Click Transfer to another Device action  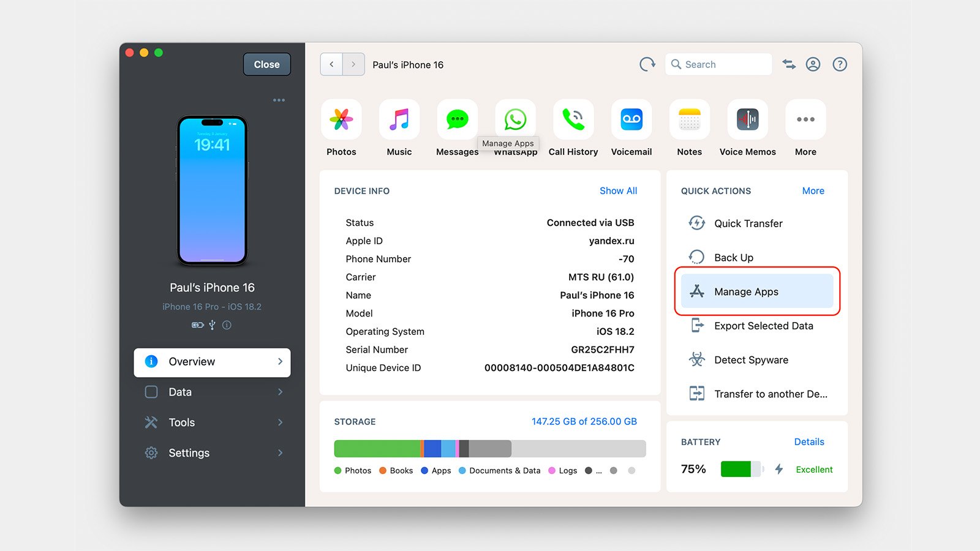click(757, 394)
